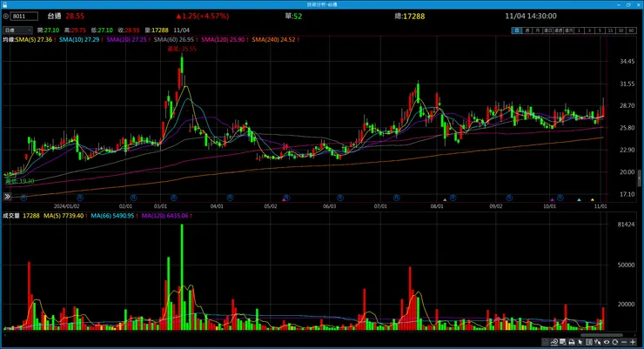This screenshot has height=349, width=644.
Task: Choose the 15-minute interval button
Action: [610, 30]
